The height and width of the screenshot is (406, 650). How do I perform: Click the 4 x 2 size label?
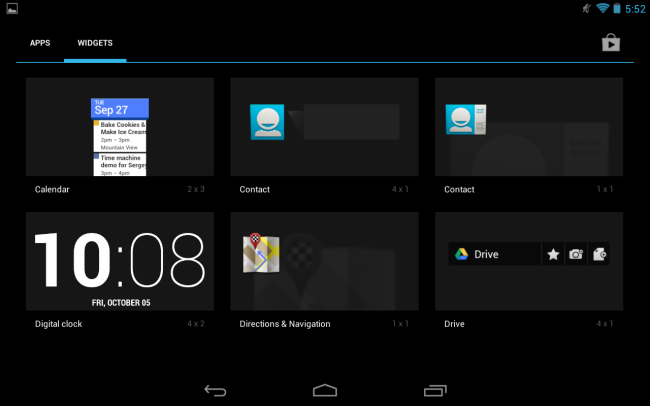tap(196, 323)
